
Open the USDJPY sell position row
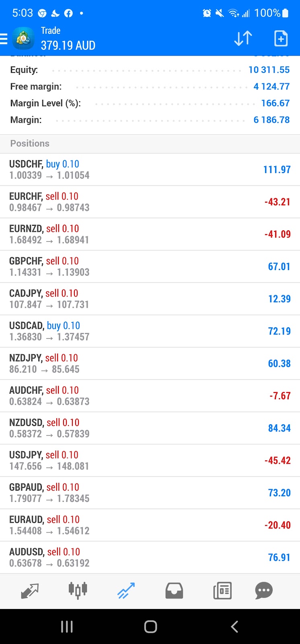[x=150, y=460]
